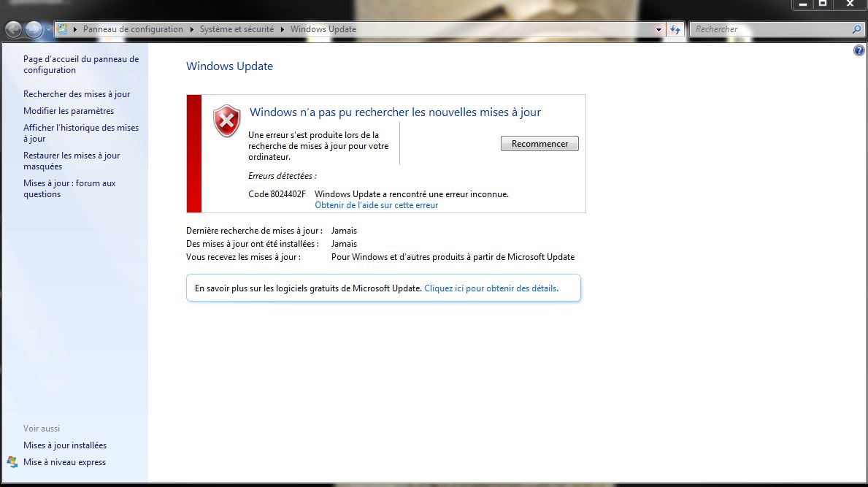The width and height of the screenshot is (868, 487).
Task: Open recent pages dropdown beside navigation arrows
Action: tap(48, 29)
